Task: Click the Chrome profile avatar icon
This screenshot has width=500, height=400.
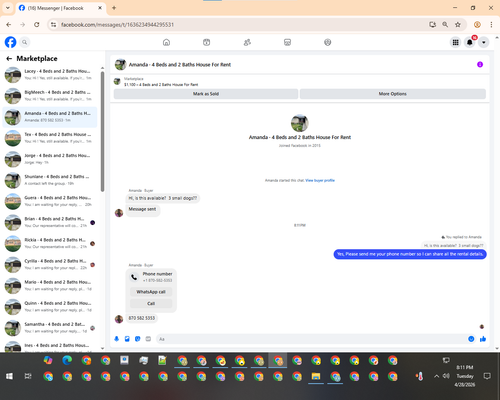Action: (x=477, y=25)
